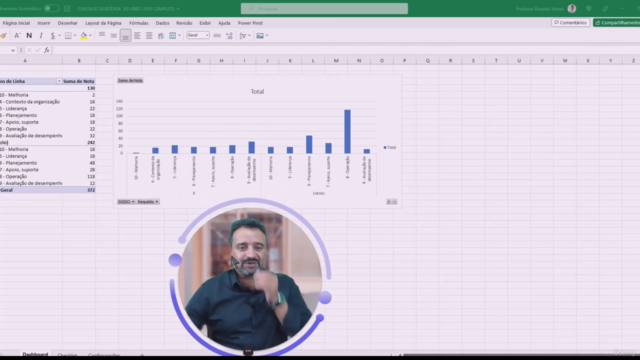The height and width of the screenshot is (360, 640).
Task: Click the decimal places icon
Action: [229, 36]
